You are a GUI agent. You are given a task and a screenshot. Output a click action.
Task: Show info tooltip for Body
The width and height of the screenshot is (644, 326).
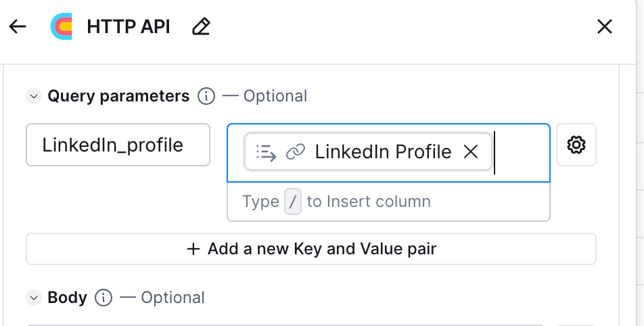[103, 298]
